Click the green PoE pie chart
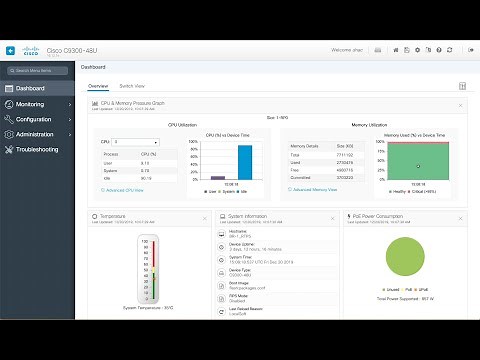Viewport: 480px width, 360px height. [405, 256]
